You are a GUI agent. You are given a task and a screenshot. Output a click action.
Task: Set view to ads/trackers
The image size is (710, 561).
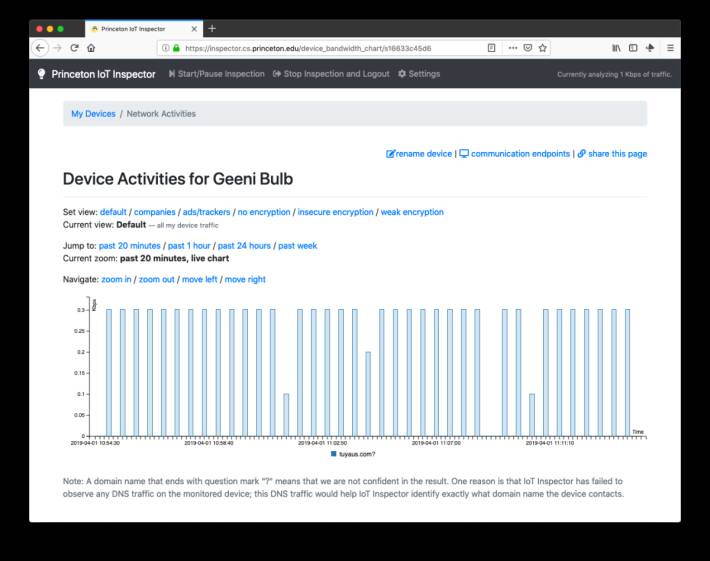206,212
